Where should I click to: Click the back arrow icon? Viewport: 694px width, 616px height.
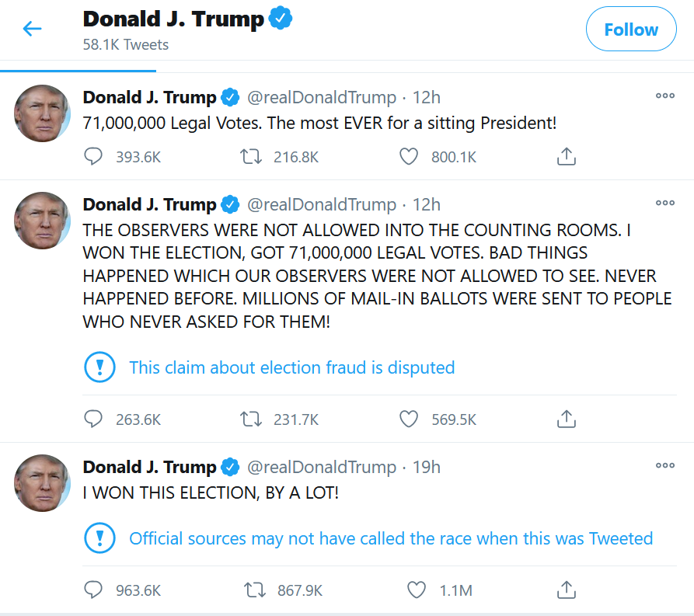[32, 30]
